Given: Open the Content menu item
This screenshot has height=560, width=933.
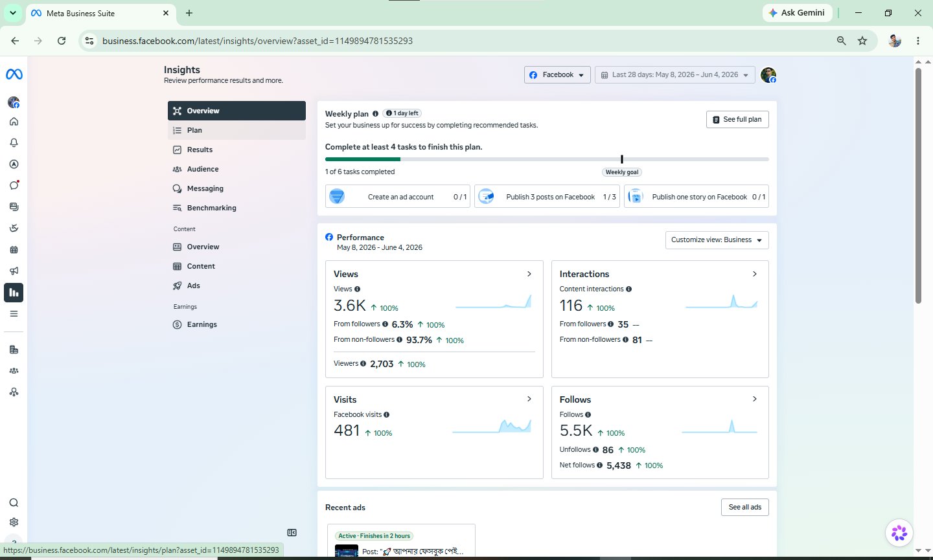Looking at the screenshot, I should (236, 266).
